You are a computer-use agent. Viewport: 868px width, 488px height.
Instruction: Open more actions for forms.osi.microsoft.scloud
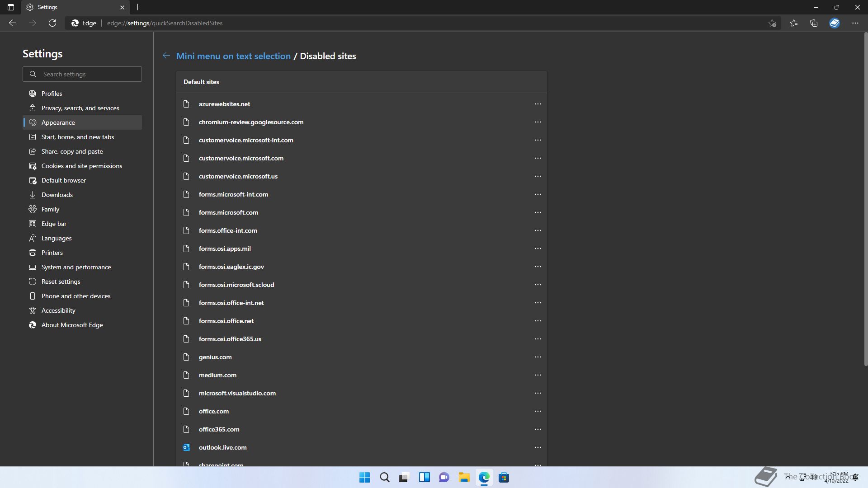click(538, 285)
